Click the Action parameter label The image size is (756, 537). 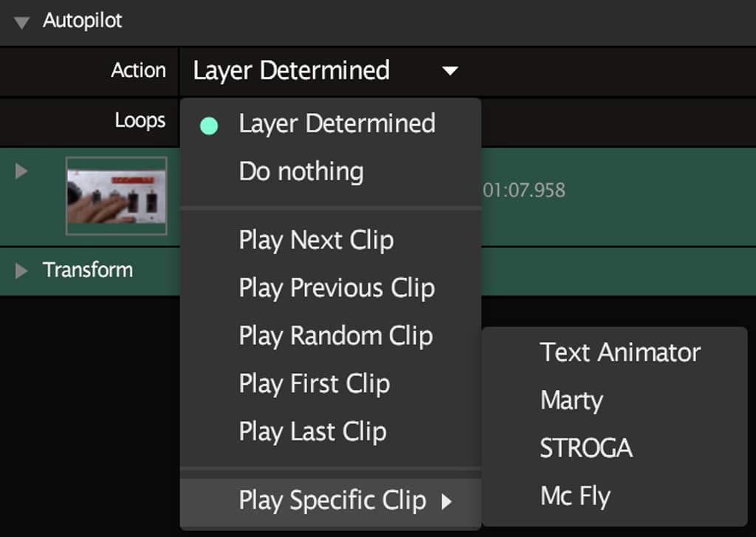(138, 71)
